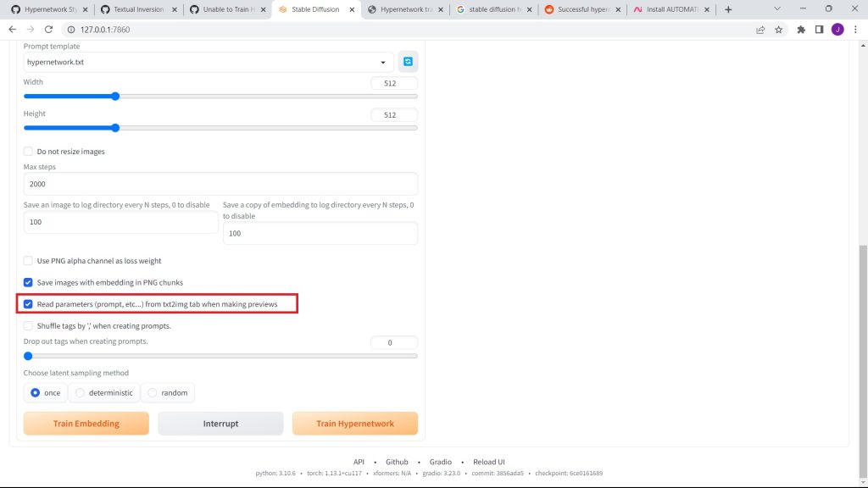Viewport: 868px width, 488px height.
Task: Click the Train Hypernetwork button
Action: coord(354,424)
